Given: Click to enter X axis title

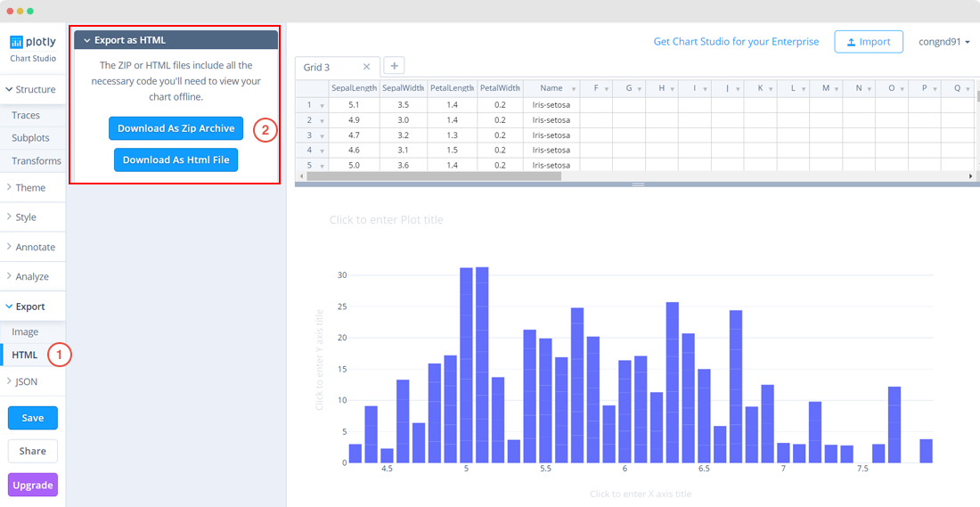Looking at the screenshot, I should [x=641, y=494].
